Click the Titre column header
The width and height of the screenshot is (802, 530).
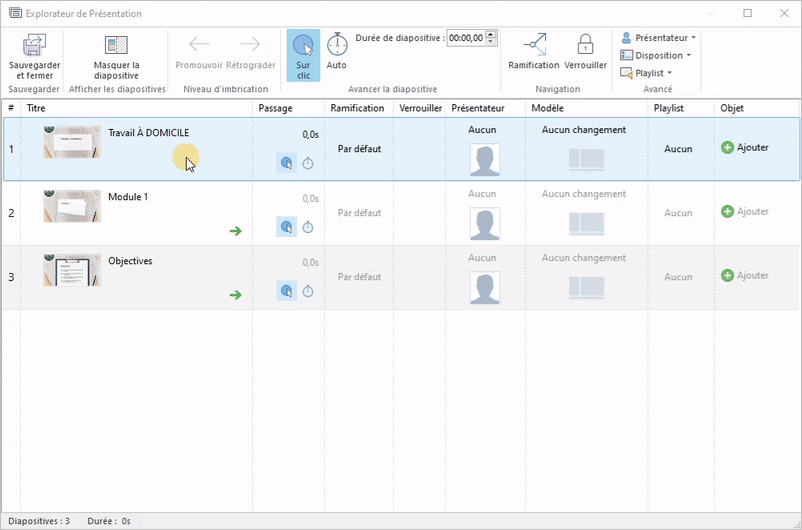pyautogui.click(x=36, y=108)
